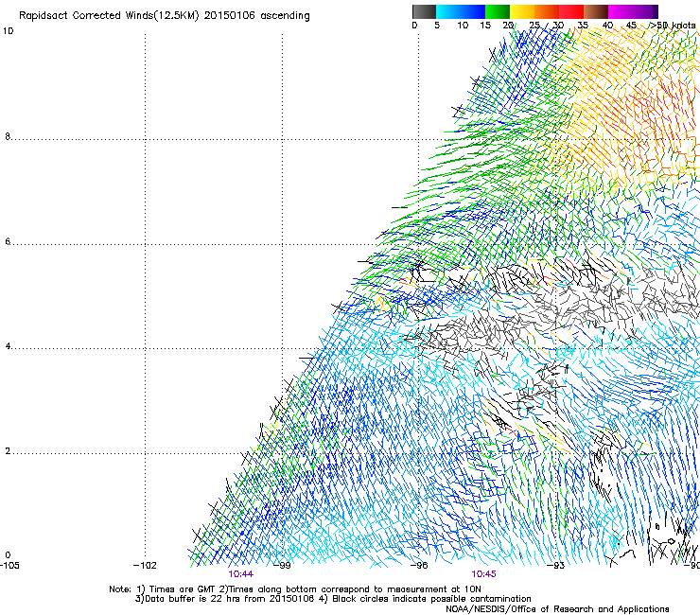
Task: Click the '10' legend scale number
Action: [463, 26]
